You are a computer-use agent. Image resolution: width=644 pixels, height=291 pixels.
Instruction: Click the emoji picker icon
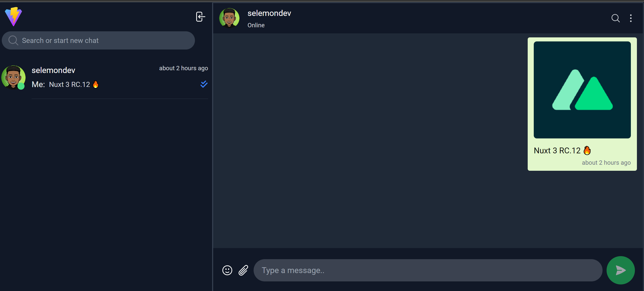227,270
